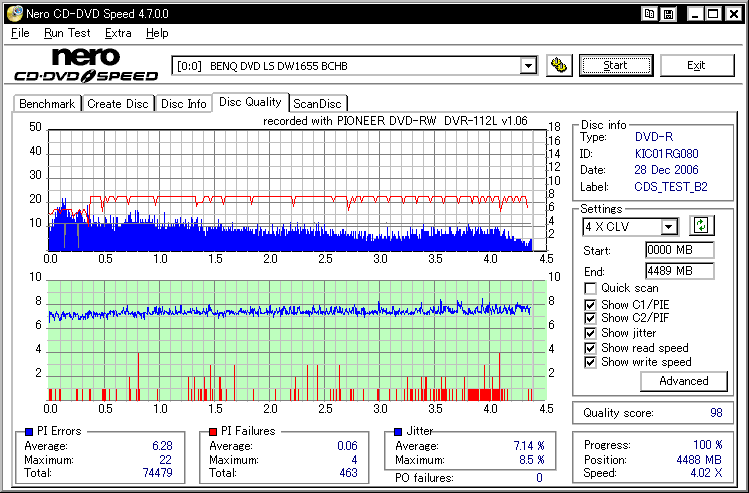Image resolution: width=749 pixels, height=493 pixels.
Task: Click the date value 28 Dec 2006
Action: pos(666,170)
